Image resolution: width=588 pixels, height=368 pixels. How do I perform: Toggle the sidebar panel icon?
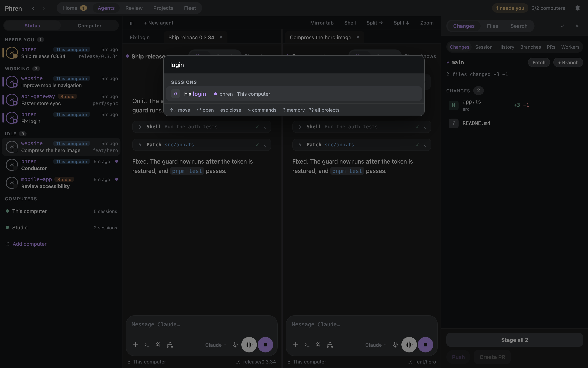point(131,23)
